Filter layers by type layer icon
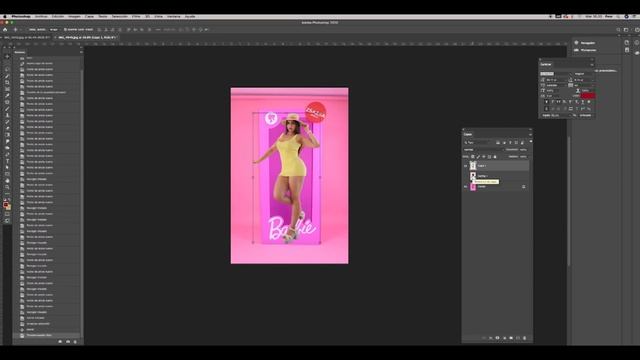Image resolution: width=640 pixels, height=360 pixels. 510,142
